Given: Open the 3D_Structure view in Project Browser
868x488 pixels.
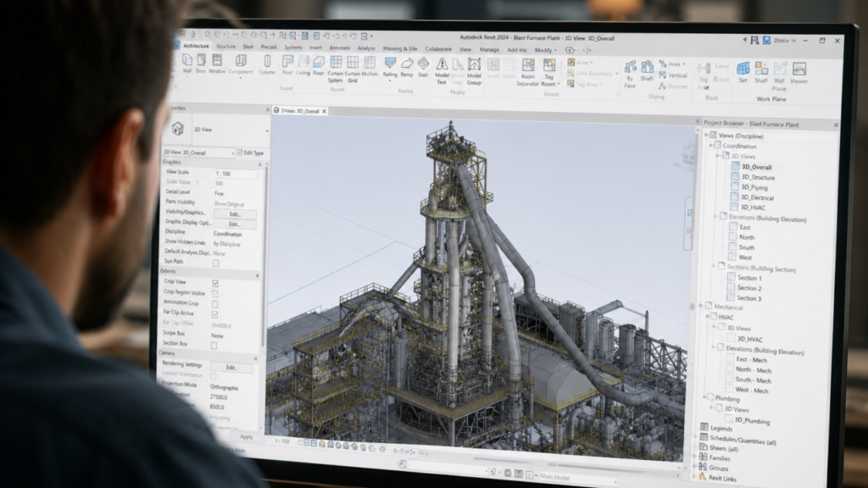Looking at the screenshot, I should pos(758,178).
